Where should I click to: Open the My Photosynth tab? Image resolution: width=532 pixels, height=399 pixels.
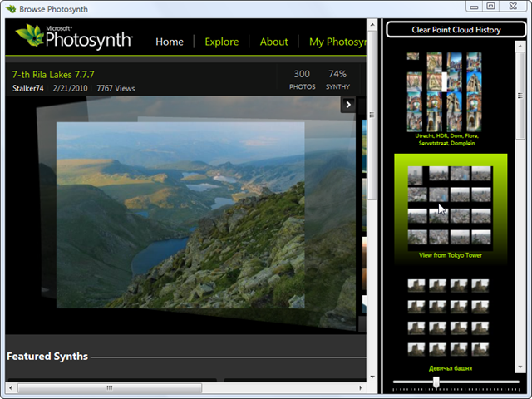[337, 42]
